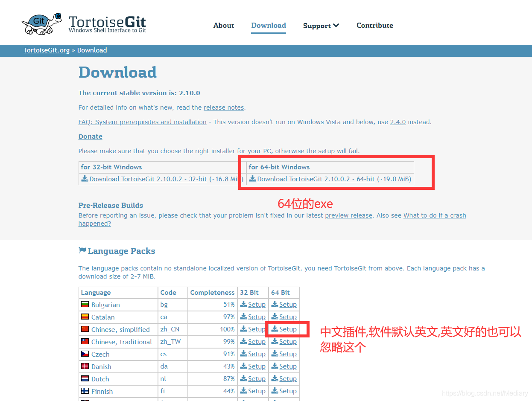The width and height of the screenshot is (532, 401).
Task: Open the preview release link
Action: click(x=349, y=215)
